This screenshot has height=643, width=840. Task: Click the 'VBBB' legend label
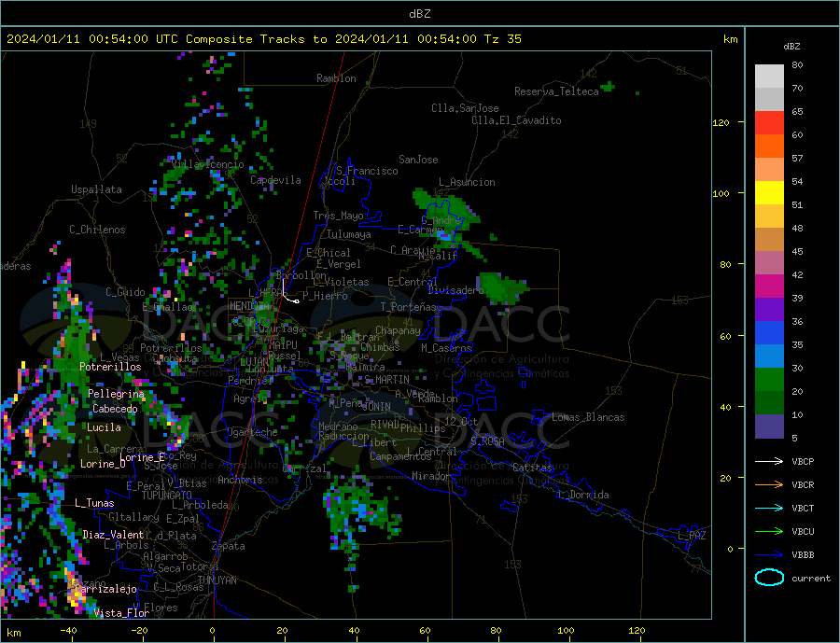point(803,554)
